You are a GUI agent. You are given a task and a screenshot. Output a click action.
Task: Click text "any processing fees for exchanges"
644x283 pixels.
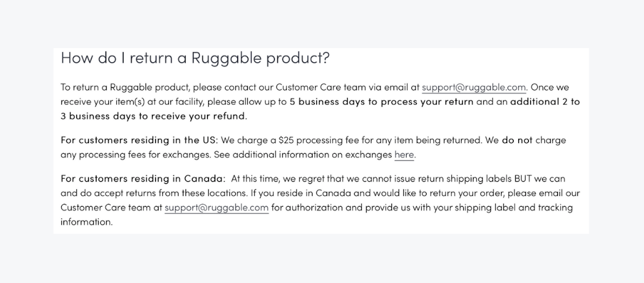pyautogui.click(x=135, y=155)
